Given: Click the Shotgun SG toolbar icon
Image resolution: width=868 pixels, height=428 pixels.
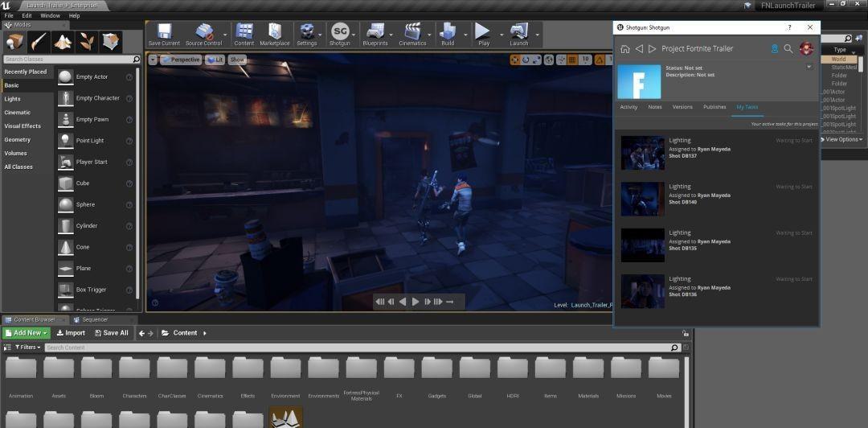Looking at the screenshot, I should (339, 35).
